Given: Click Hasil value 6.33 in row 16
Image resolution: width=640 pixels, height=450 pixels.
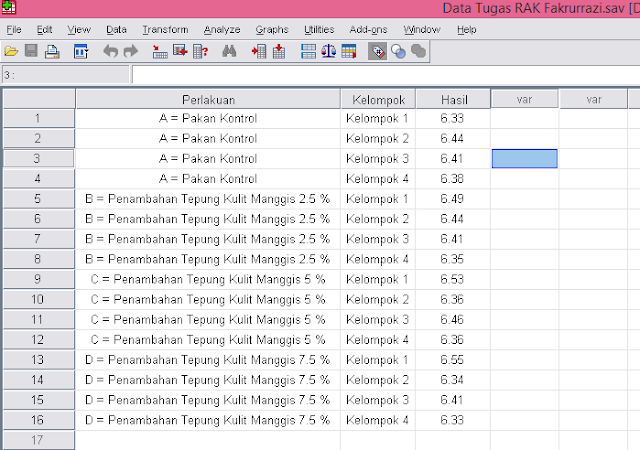Looking at the screenshot, I should (x=453, y=420).
